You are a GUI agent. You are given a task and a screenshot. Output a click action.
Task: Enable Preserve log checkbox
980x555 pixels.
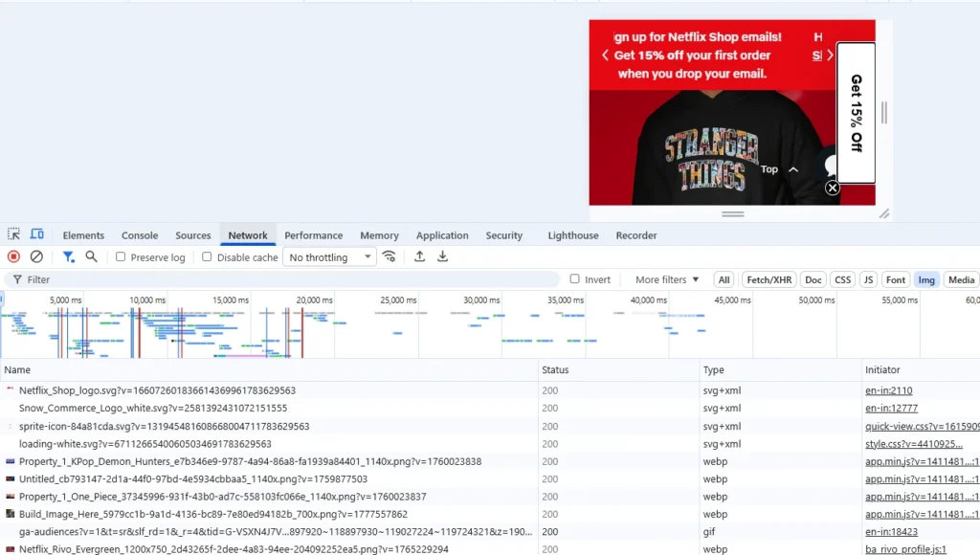[x=121, y=256]
